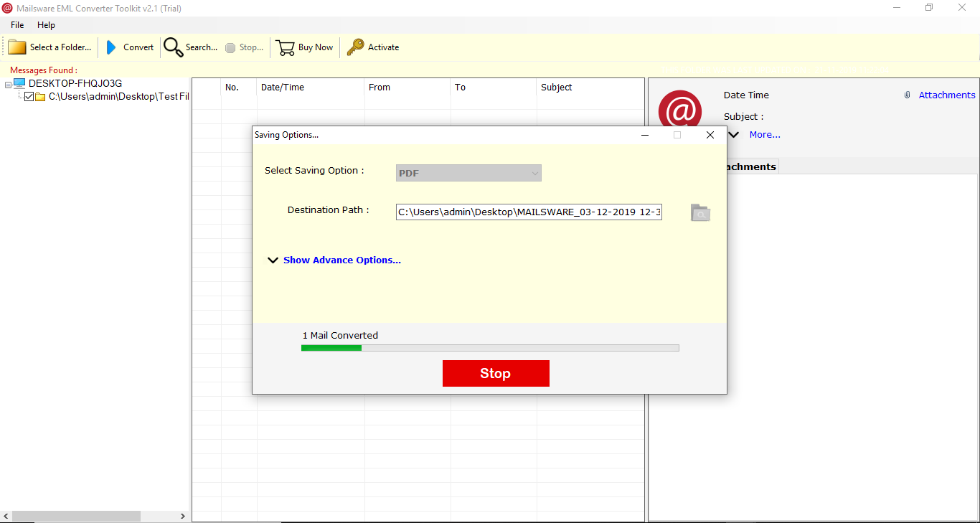
Task: Browse destination folder icon in Saving Options
Action: (x=700, y=212)
